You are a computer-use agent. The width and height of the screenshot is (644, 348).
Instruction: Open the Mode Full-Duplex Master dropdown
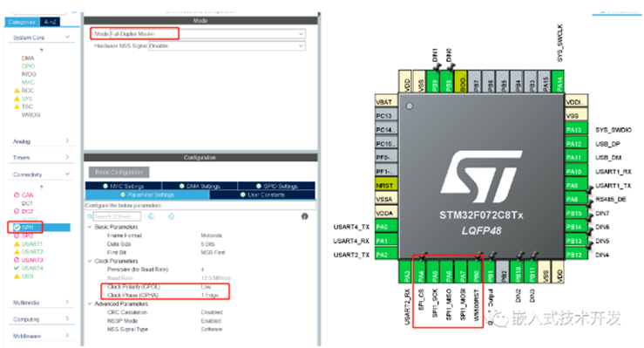[x=207, y=34]
